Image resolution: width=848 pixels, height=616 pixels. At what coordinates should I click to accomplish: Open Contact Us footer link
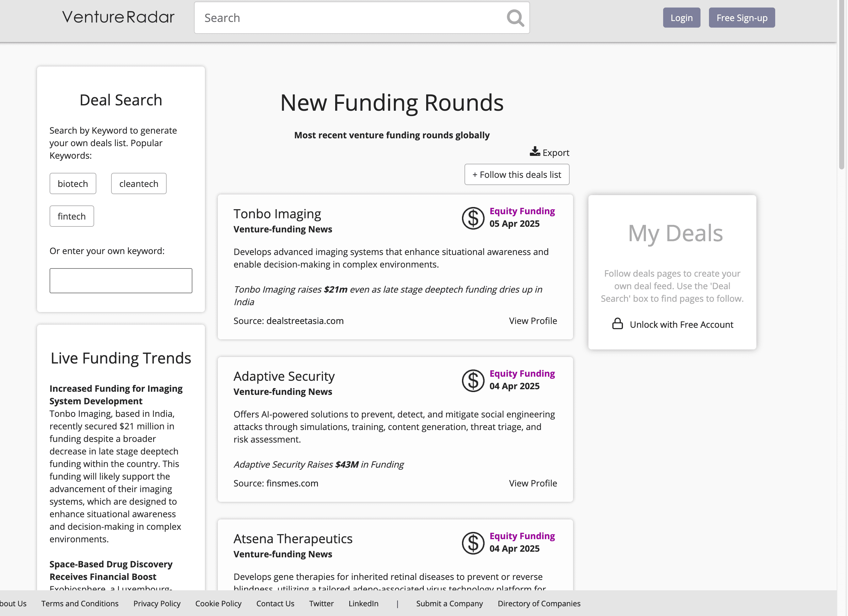275,603
